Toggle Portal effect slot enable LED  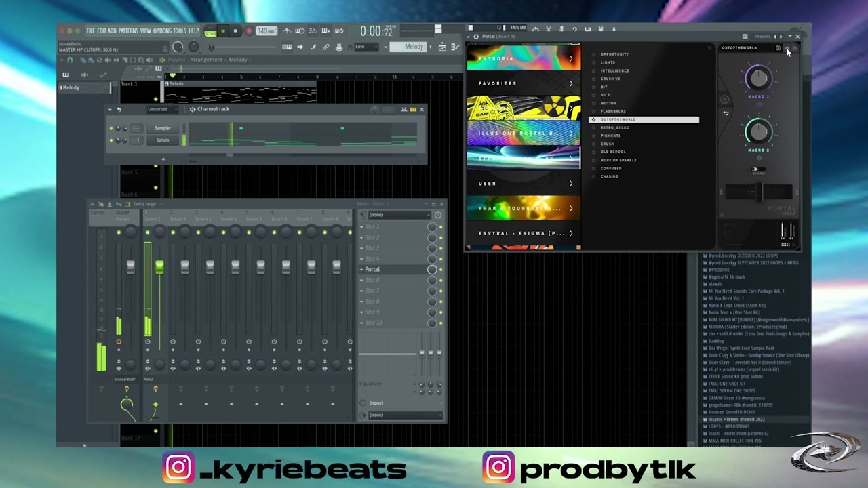tap(441, 269)
